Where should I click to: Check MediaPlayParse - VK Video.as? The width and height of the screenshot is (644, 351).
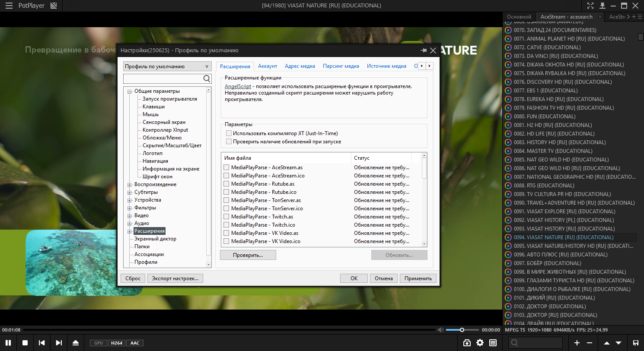pyautogui.click(x=226, y=233)
